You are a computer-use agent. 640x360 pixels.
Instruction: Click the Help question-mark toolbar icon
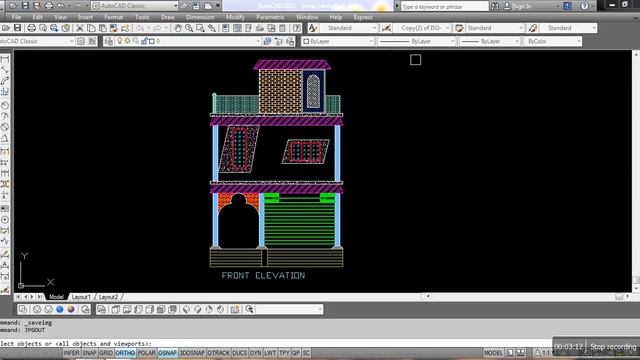[x=297, y=28]
